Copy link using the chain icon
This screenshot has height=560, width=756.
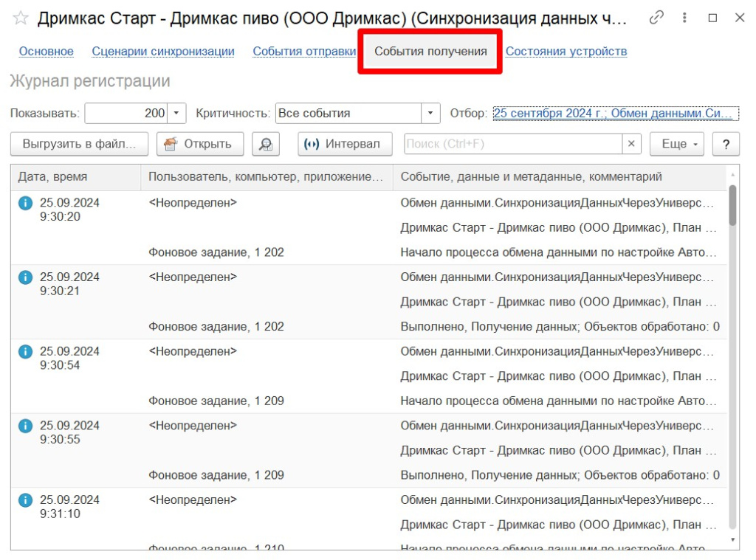coord(656,18)
